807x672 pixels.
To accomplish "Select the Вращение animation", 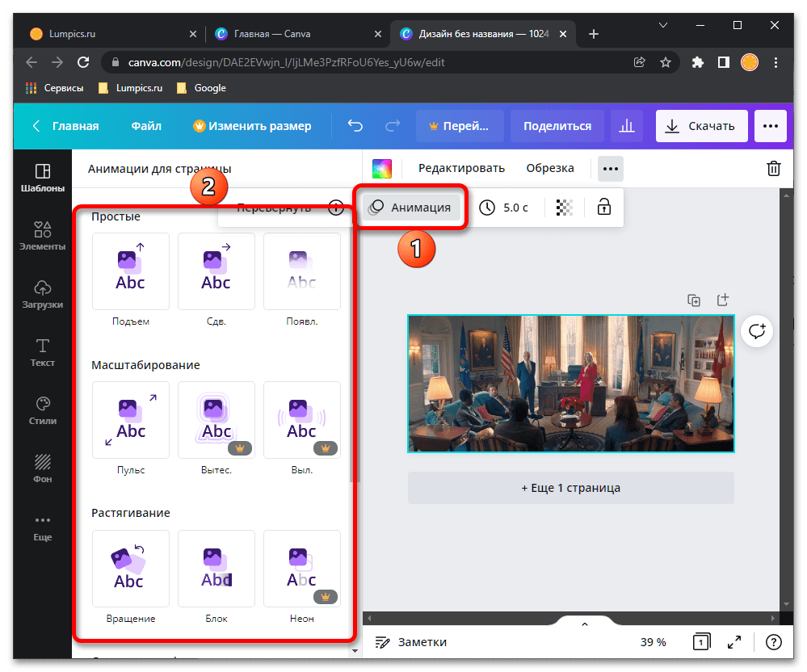I will click(131, 569).
